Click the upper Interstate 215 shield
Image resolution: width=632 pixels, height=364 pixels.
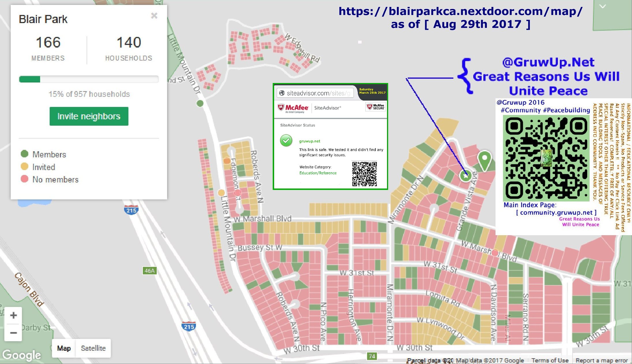tap(131, 210)
